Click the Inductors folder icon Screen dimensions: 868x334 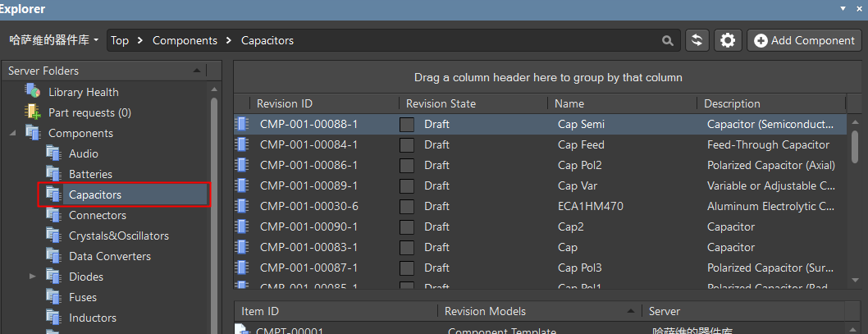[53, 318]
